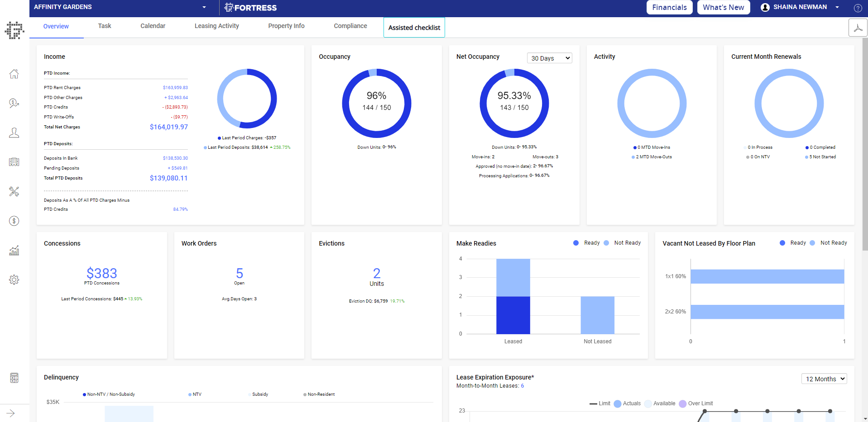Click the "Eviction DQ: $6,759" text
The width and height of the screenshot is (868, 422).
368,301
